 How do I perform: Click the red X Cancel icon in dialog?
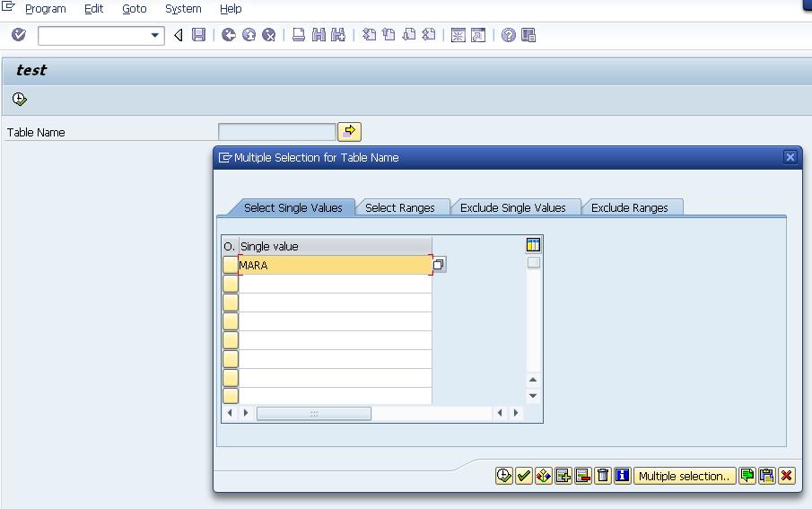pos(787,476)
